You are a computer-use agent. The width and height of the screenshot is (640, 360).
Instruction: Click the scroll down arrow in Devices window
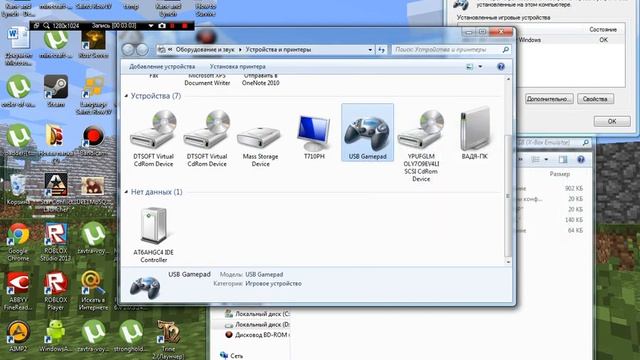(x=508, y=262)
